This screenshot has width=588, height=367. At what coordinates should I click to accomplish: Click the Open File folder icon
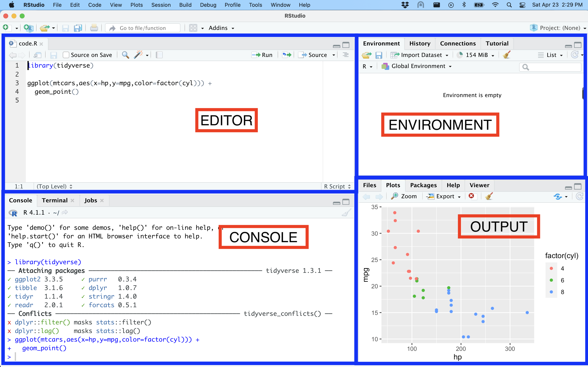pos(45,28)
